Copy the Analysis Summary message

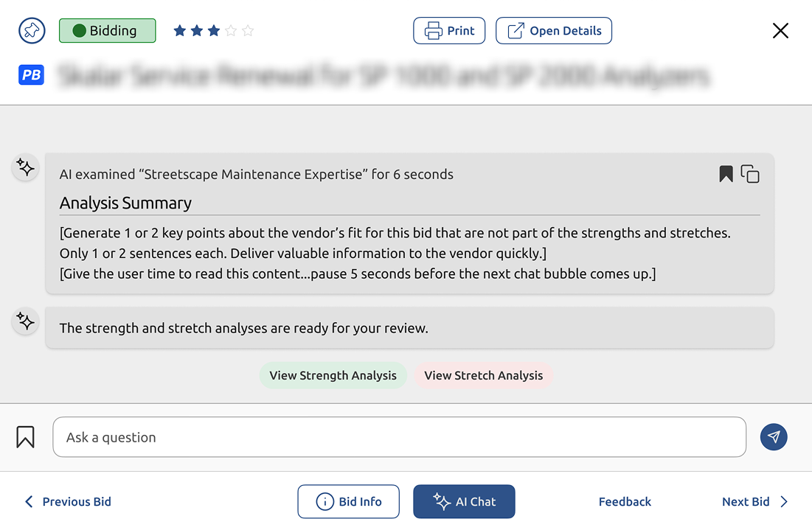point(750,174)
